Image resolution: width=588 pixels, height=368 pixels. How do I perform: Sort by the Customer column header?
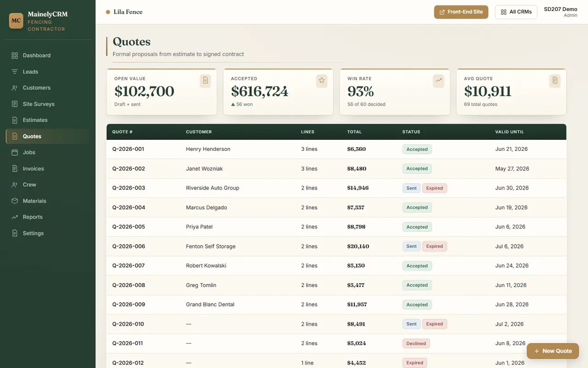click(x=199, y=132)
